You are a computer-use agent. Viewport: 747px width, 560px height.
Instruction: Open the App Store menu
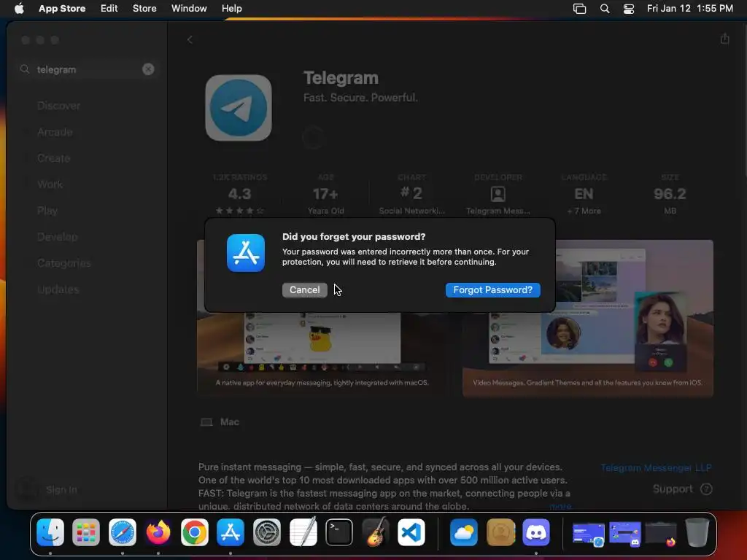(x=62, y=9)
